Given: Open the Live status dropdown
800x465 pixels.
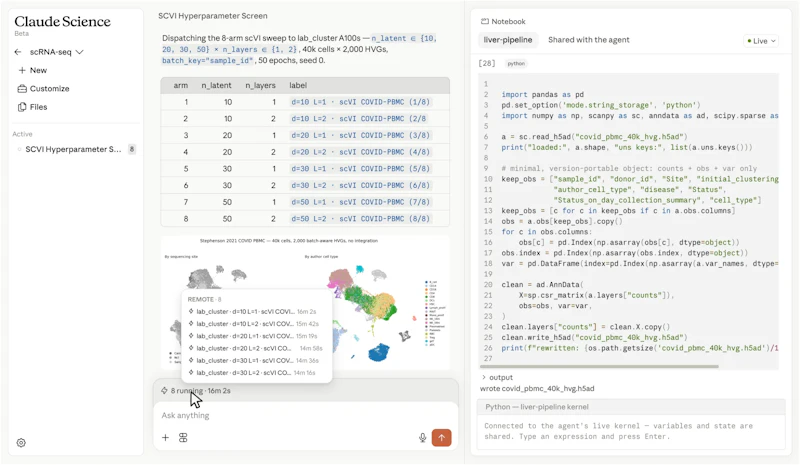Looking at the screenshot, I should point(761,41).
